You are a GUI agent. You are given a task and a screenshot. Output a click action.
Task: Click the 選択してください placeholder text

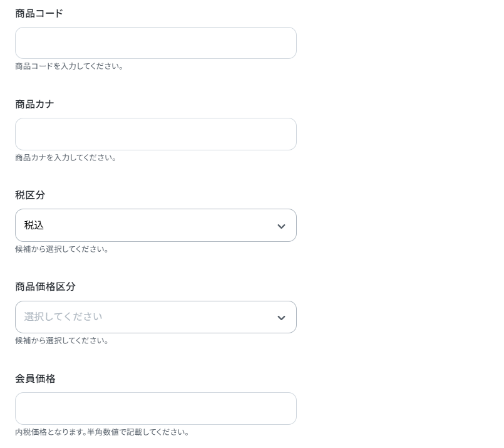coord(63,316)
